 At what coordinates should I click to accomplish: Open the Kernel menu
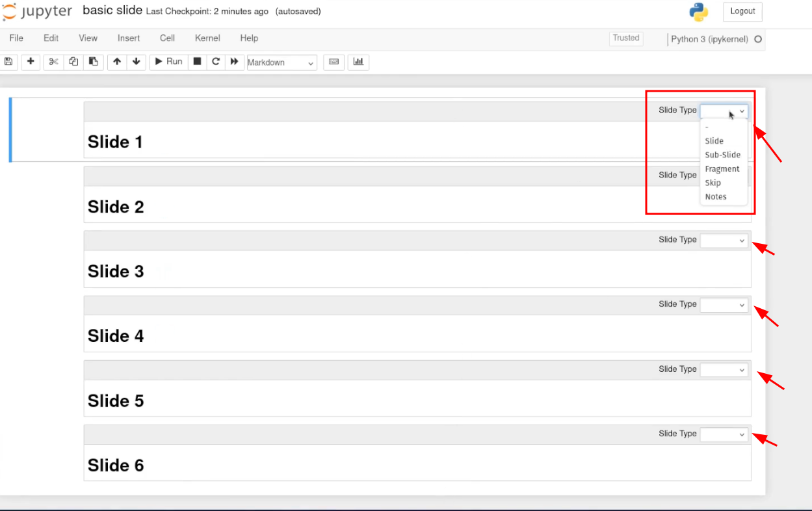click(207, 38)
